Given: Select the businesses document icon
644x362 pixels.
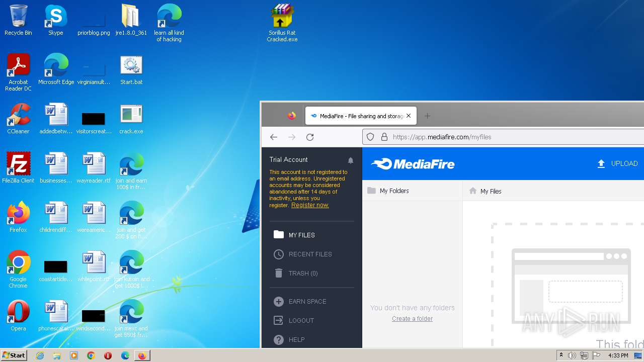Looking at the screenshot, I should tap(56, 168).
